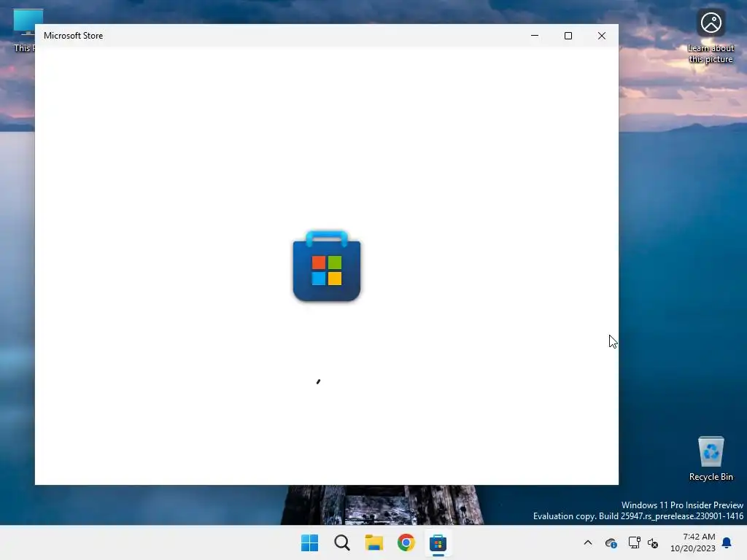Select the Recycle Bin desktop icon

point(711,459)
